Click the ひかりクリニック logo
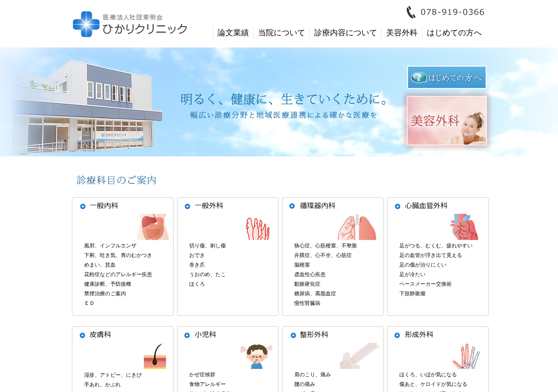This screenshot has width=558, height=392. (130, 24)
